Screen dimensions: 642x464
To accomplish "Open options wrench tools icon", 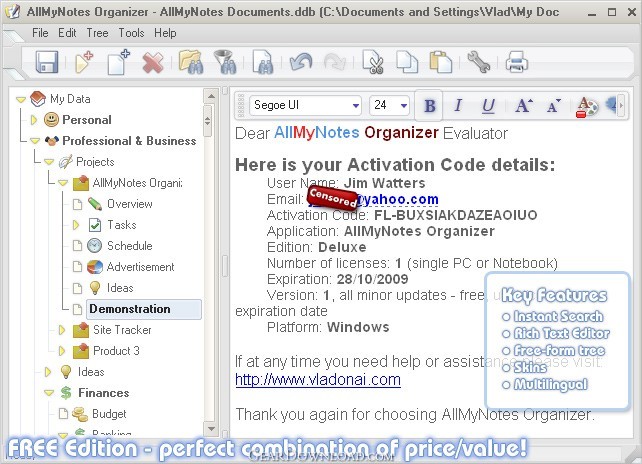I will tap(478, 62).
